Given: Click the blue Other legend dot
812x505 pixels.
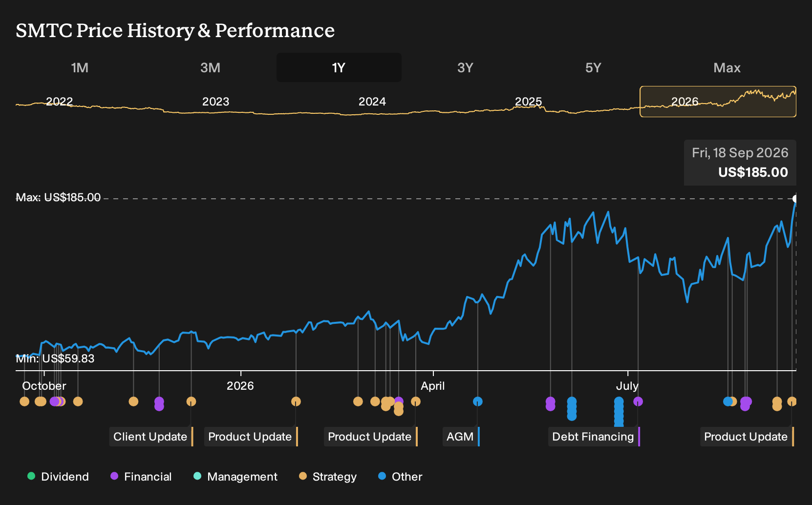Looking at the screenshot, I should (382, 476).
